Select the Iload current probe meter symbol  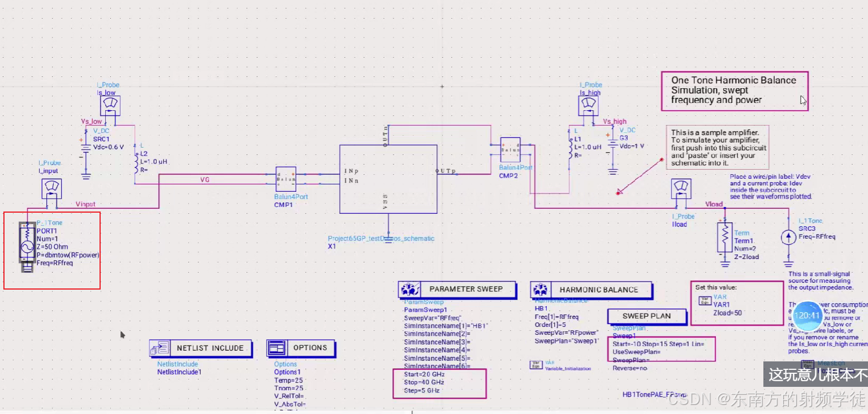point(681,189)
